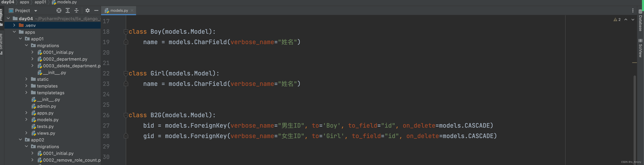Click app01 in the breadcrumb path
The height and width of the screenshot is (165, 644).
pyautogui.click(x=40, y=2)
